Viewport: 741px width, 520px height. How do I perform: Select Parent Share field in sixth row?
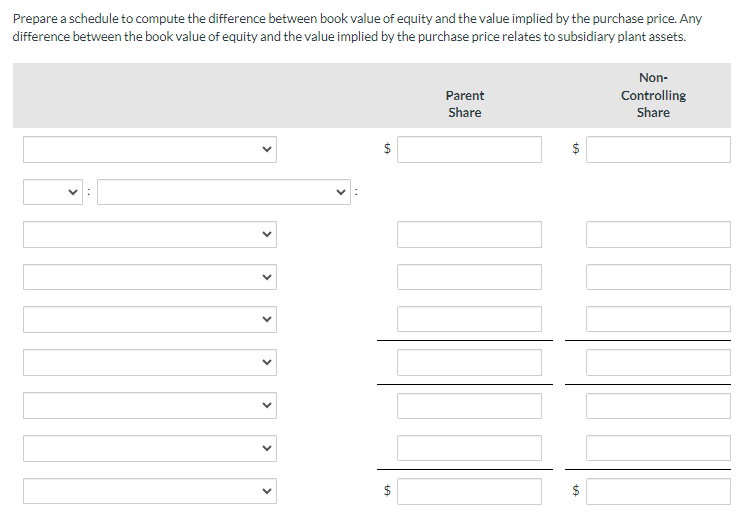[469, 363]
